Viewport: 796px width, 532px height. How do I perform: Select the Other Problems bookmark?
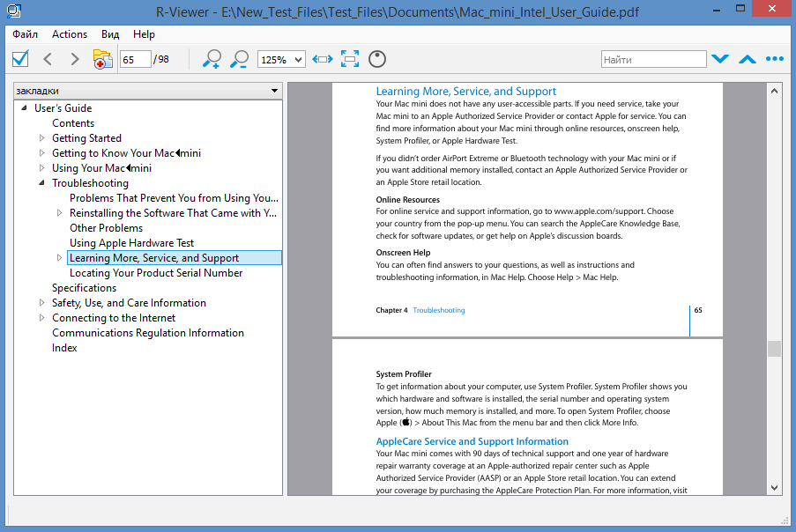(x=106, y=228)
